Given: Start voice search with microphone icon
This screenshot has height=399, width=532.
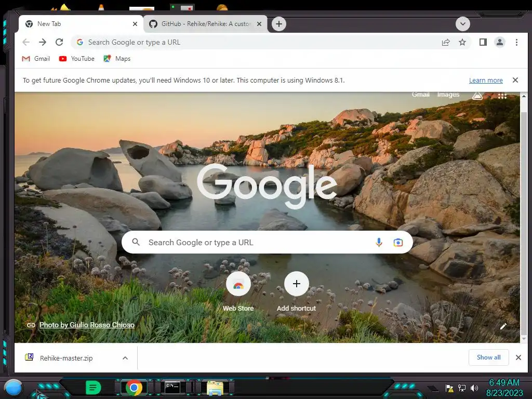Looking at the screenshot, I should point(379,242).
